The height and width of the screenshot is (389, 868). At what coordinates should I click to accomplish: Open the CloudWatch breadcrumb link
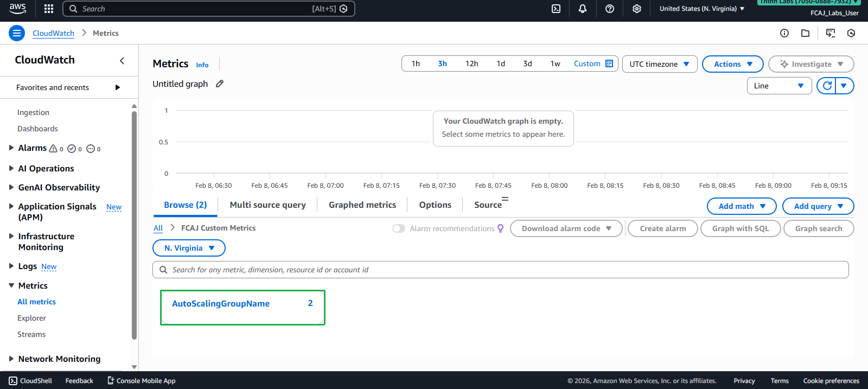tap(53, 33)
